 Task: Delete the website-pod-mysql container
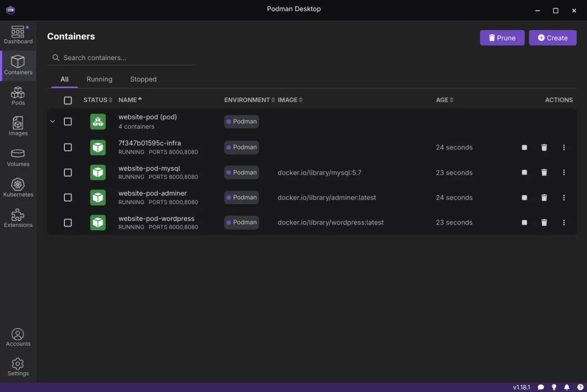pyautogui.click(x=544, y=172)
